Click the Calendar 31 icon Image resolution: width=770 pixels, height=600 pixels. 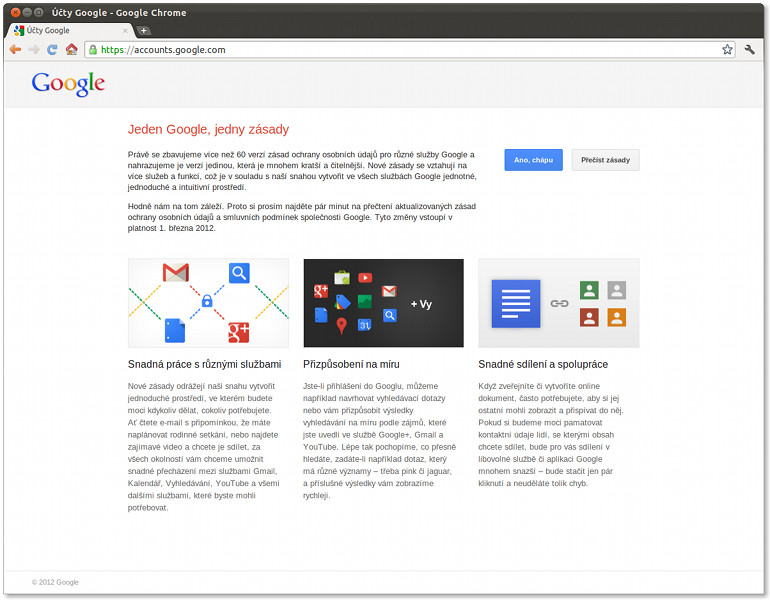(x=364, y=325)
